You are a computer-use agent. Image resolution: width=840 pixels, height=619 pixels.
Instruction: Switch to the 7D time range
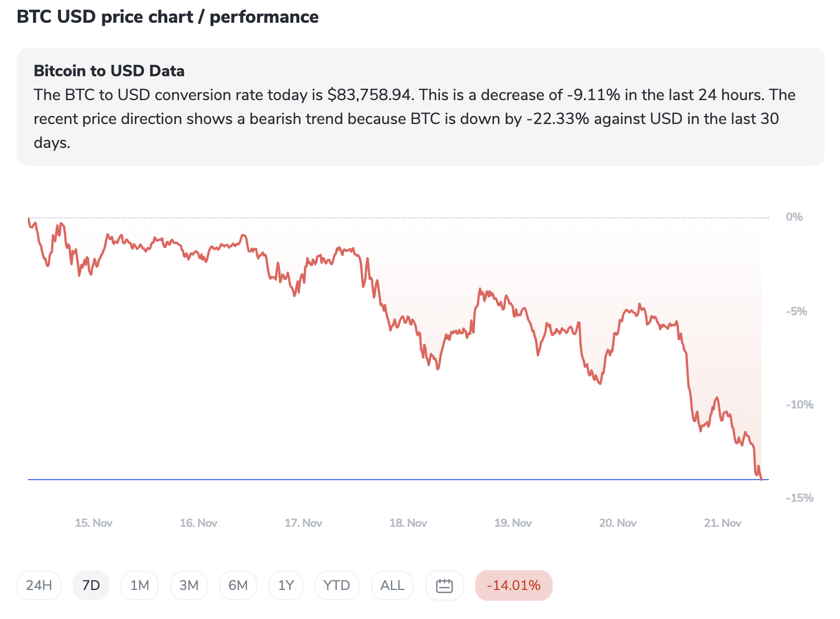coord(91,585)
